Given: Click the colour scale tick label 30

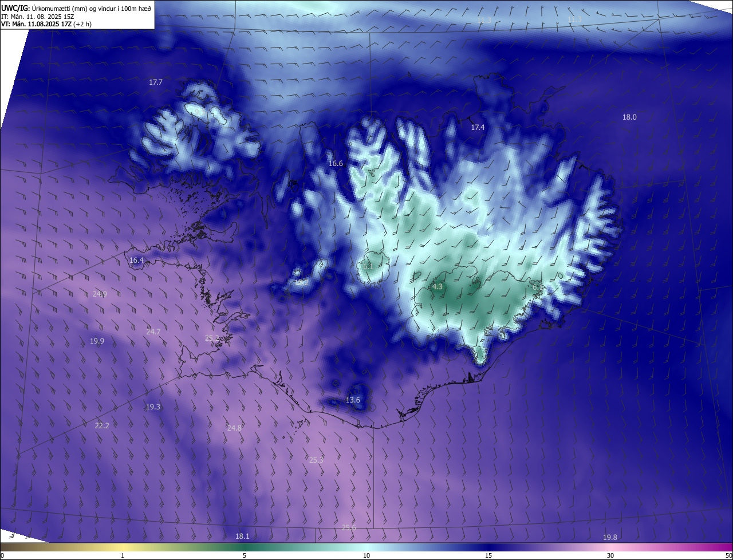Looking at the screenshot, I should 610,556.
